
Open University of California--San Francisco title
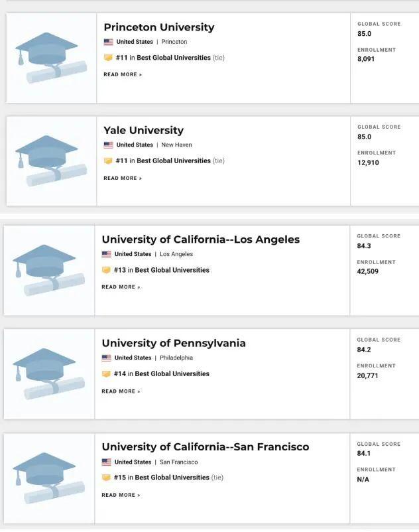(x=205, y=447)
